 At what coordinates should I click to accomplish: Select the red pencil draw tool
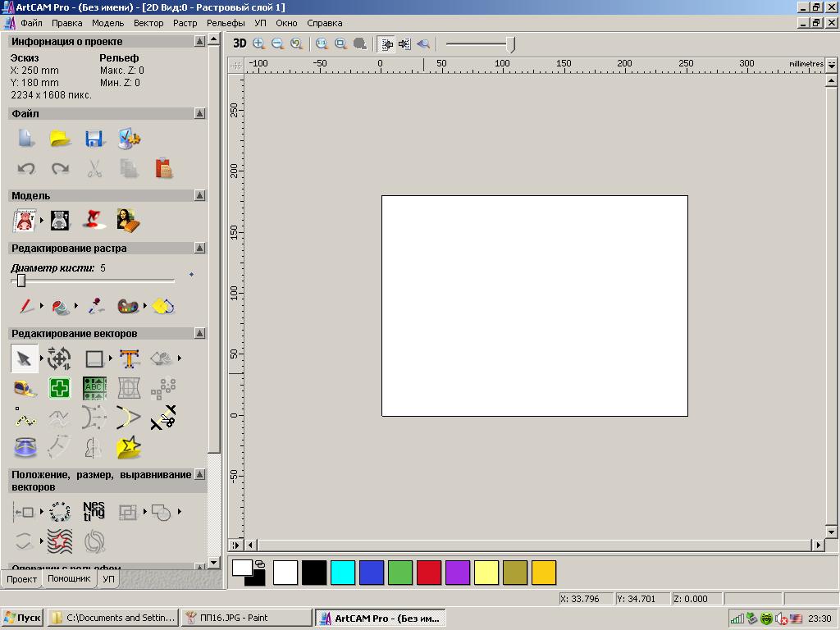(x=25, y=306)
